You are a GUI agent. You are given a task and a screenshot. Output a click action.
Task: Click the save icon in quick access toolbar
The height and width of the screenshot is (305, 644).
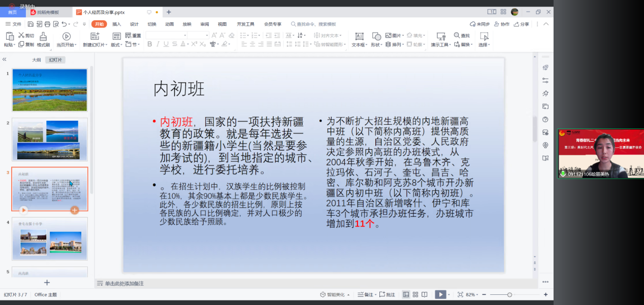[31, 24]
